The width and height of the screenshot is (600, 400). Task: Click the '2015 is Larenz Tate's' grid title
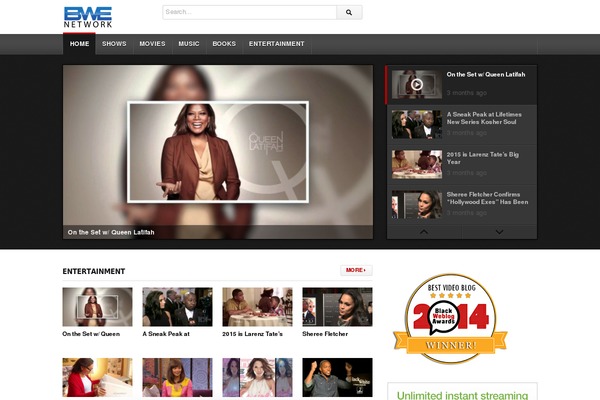point(253,334)
